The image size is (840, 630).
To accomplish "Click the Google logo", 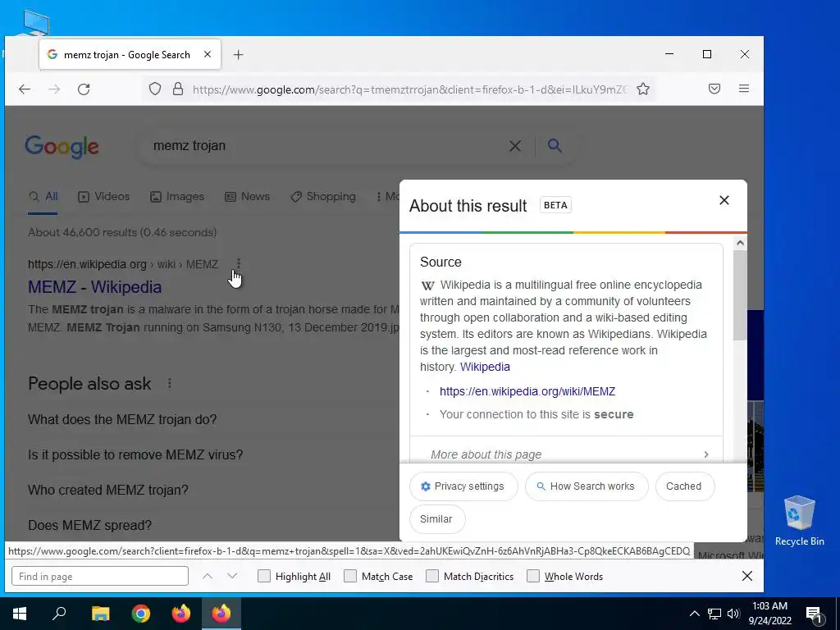I will (62, 146).
